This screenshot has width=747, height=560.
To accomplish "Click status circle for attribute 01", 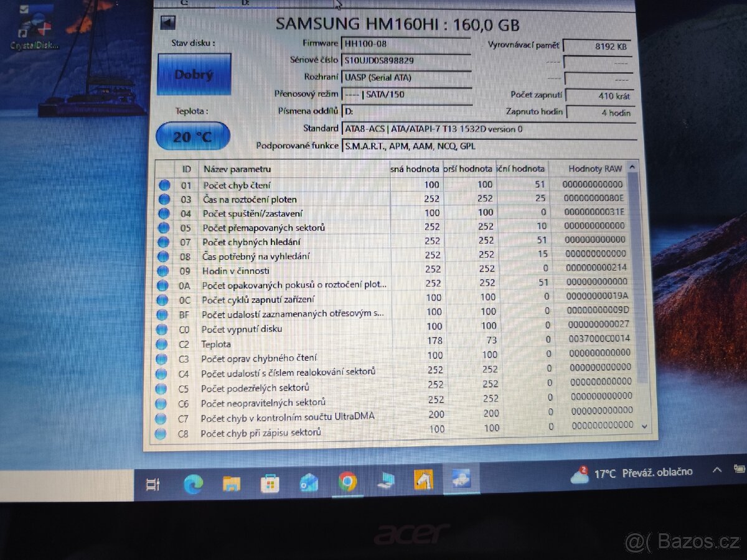I will click(164, 185).
